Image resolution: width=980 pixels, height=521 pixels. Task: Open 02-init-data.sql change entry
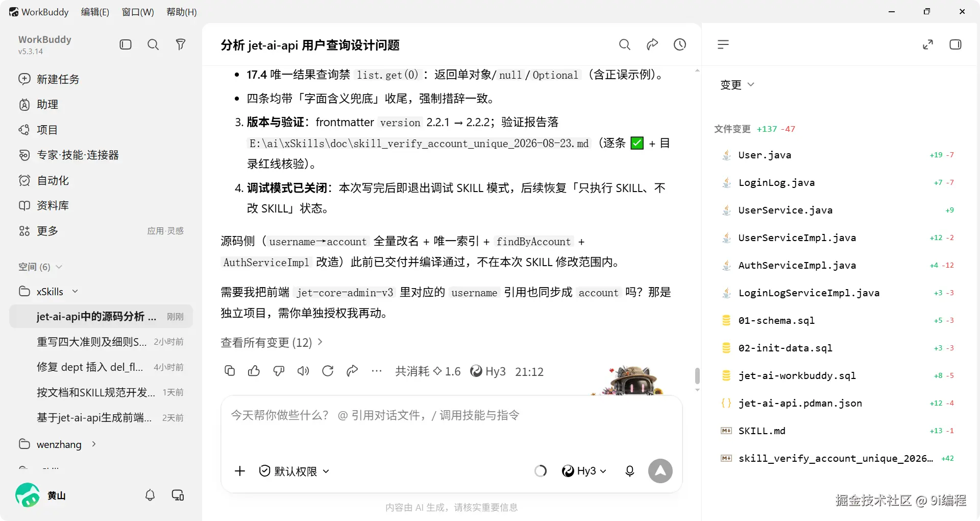click(x=837, y=348)
